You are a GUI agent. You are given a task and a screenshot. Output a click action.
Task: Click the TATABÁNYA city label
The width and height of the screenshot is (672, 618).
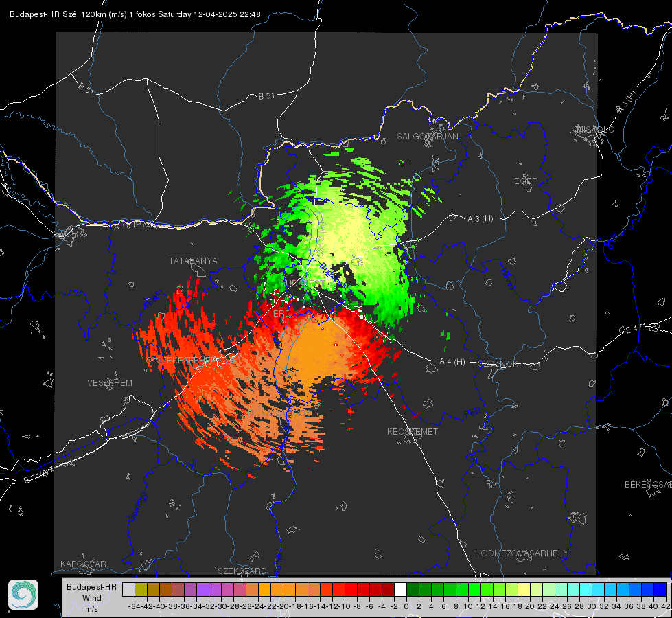click(x=193, y=260)
